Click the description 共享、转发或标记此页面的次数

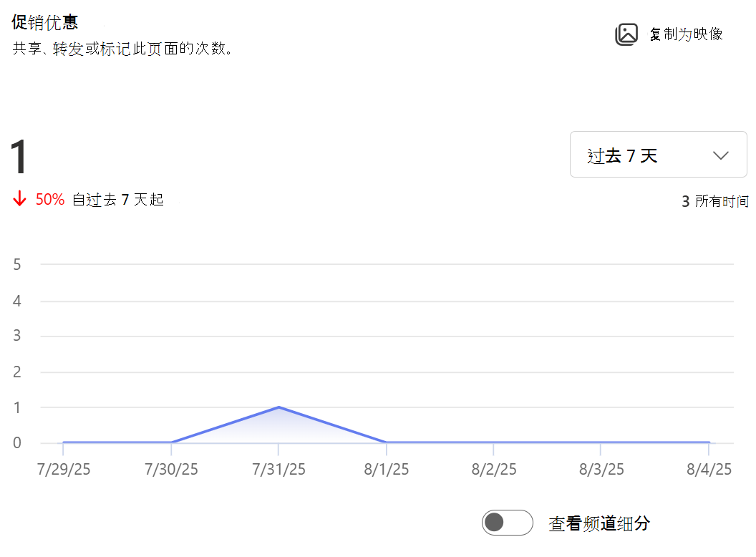123,48
